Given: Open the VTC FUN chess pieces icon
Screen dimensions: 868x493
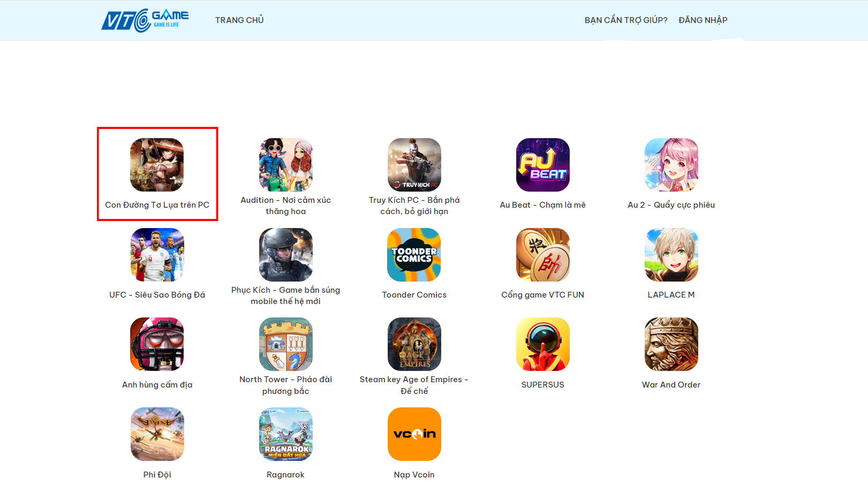Looking at the screenshot, I should (x=542, y=255).
